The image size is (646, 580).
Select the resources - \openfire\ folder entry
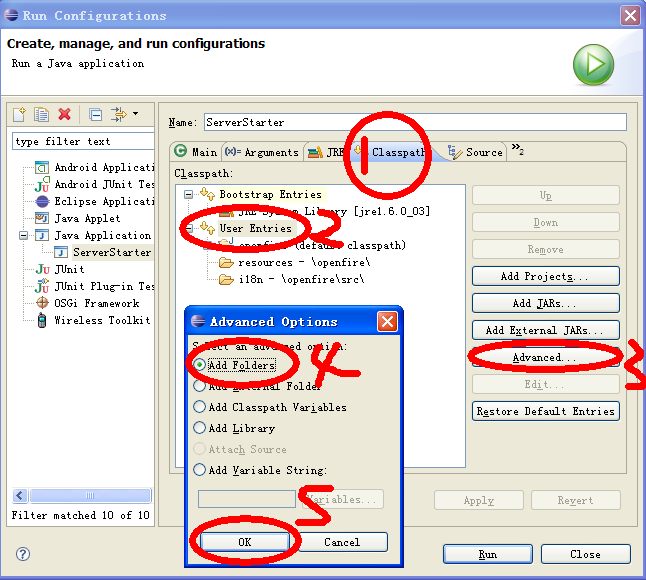[304, 262]
